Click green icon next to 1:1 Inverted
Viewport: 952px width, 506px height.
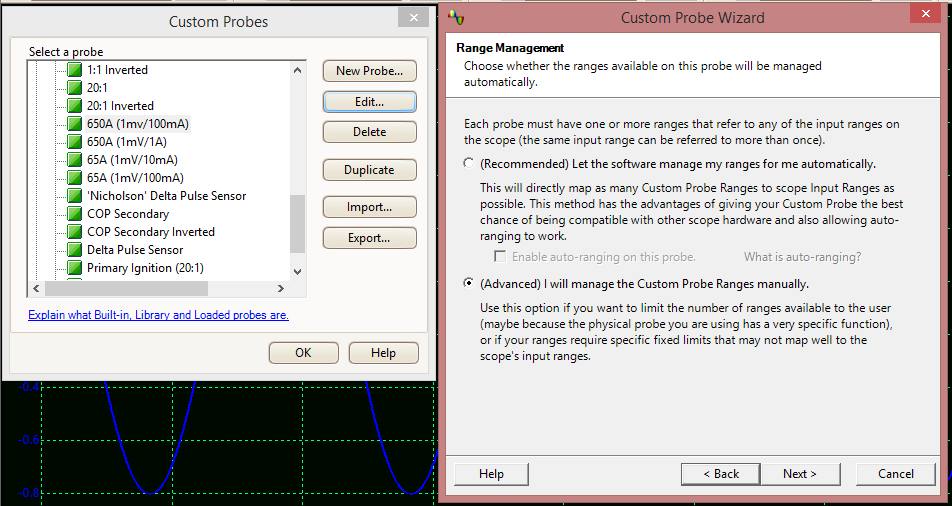coord(74,70)
